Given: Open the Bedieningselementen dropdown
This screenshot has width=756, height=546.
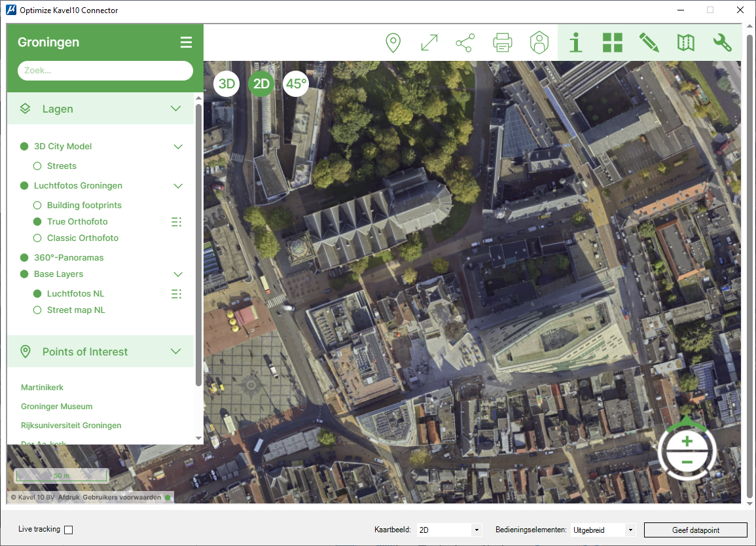Looking at the screenshot, I should [603, 530].
